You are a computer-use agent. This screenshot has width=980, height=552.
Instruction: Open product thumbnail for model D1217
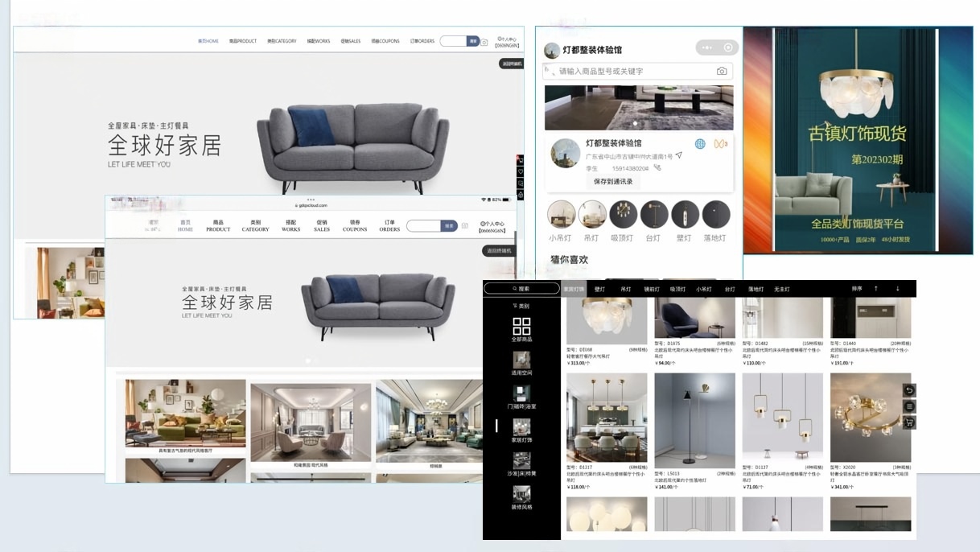(607, 418)
